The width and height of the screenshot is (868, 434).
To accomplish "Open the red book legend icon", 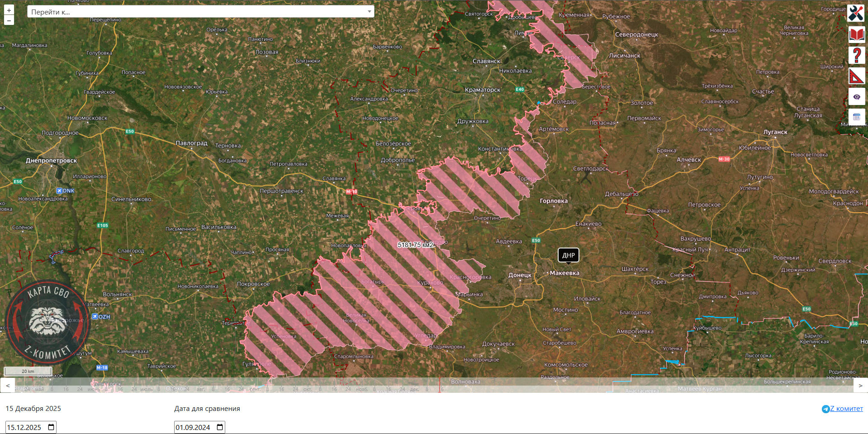I will 857,34.
